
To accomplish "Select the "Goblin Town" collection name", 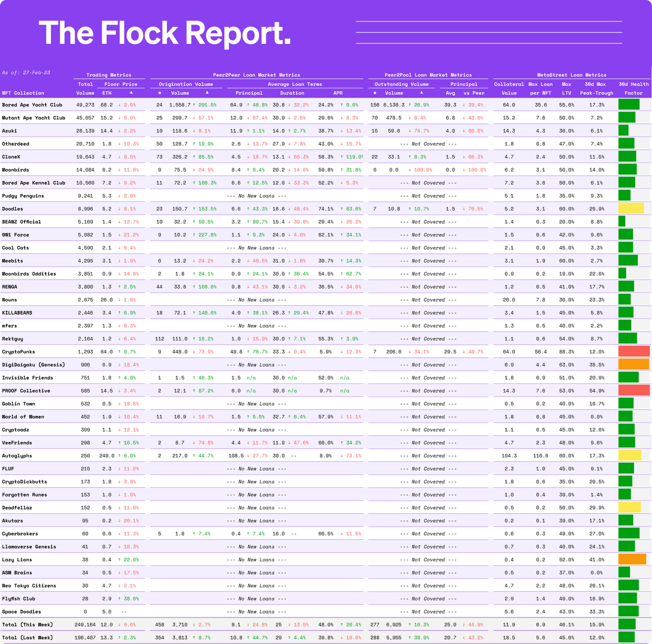I will (x=18, y=404).
